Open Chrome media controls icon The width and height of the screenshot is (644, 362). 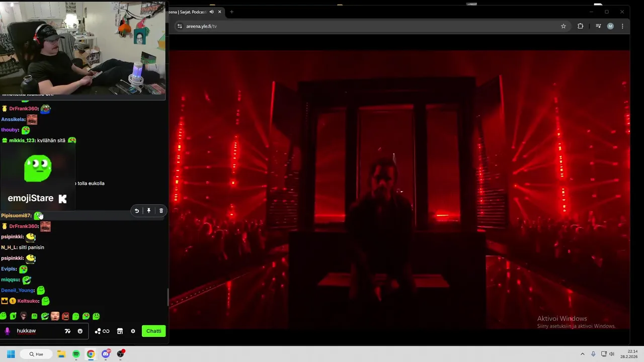598,26
